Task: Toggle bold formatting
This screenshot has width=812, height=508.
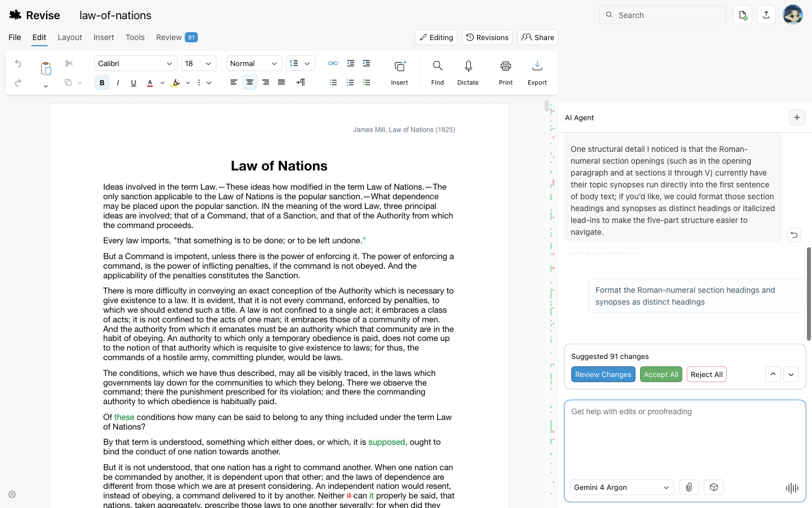Action: [x=102, y=83]
